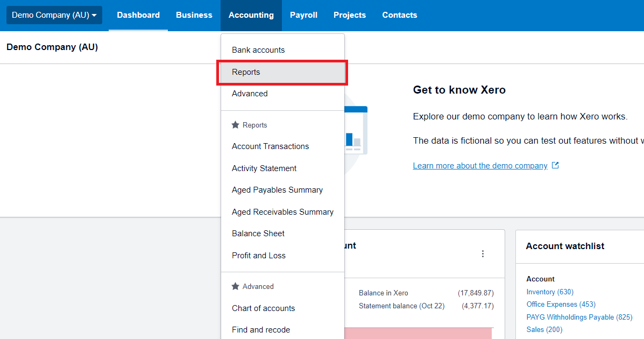644x339 pixels.
Task: Open PAYG Withholdings Payable (825) account
Action: 579,317
